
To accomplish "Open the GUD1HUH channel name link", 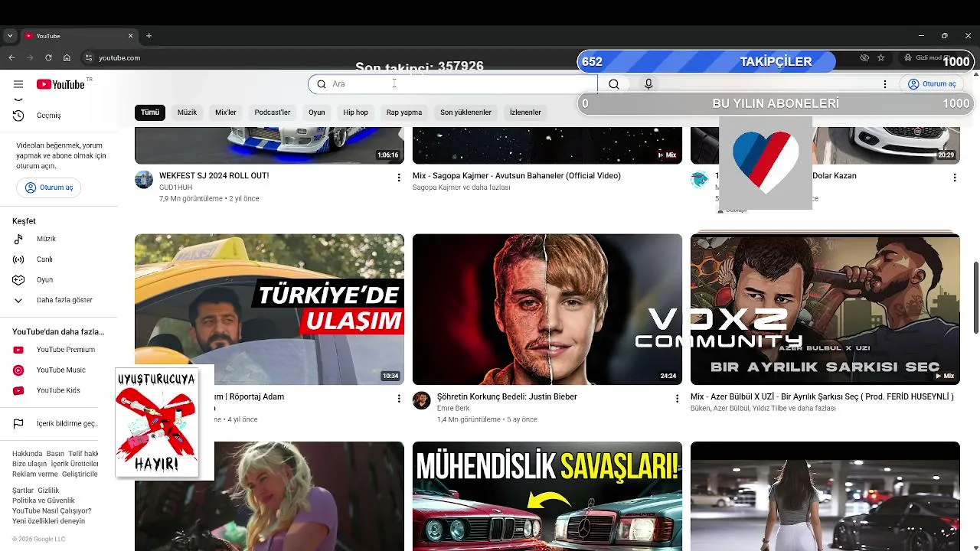I will (176, 187).
